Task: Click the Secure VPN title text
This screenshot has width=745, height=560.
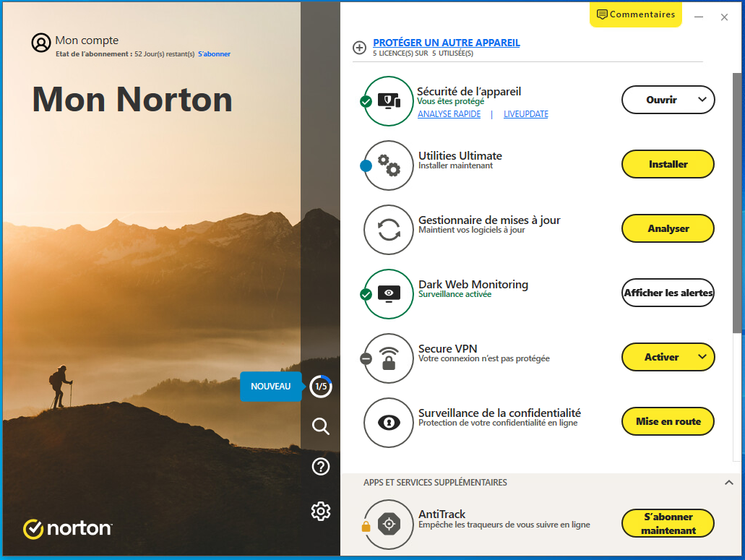Action: (447, 348)
